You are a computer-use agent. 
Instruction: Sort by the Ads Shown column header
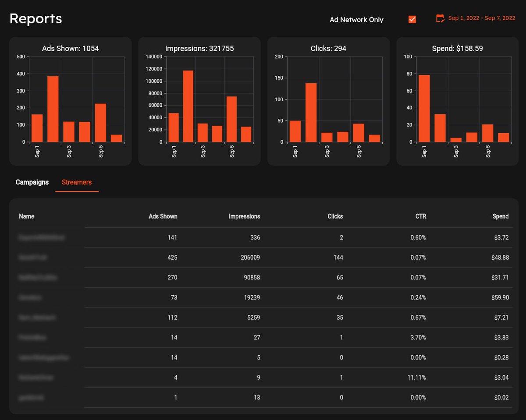pyautogui.click(x=163, y=216)
